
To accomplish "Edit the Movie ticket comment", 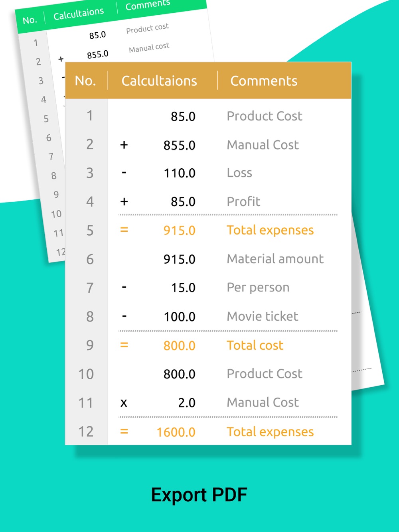I will (x=263, y=317).
